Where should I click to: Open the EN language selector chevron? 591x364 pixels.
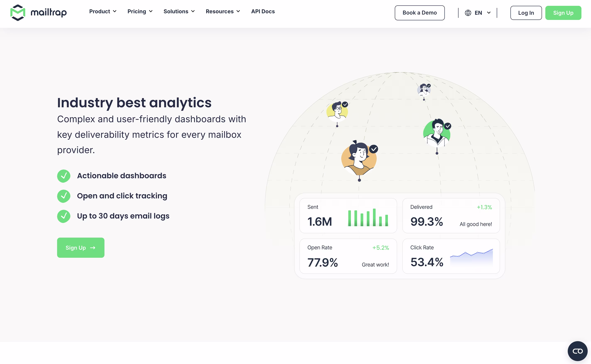[489, 13]
